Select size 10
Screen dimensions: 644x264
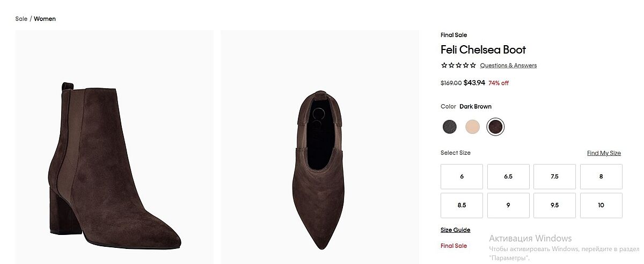tap(601, 205)
